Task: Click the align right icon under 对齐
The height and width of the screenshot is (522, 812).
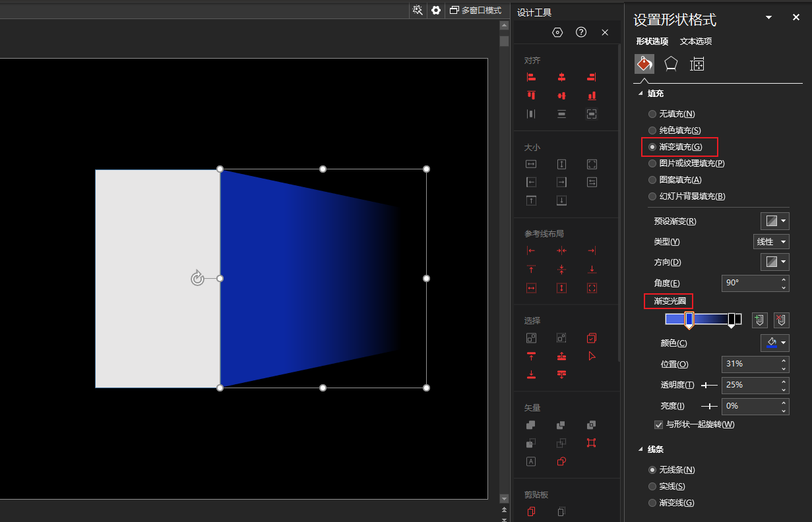Action: [592, 77]
